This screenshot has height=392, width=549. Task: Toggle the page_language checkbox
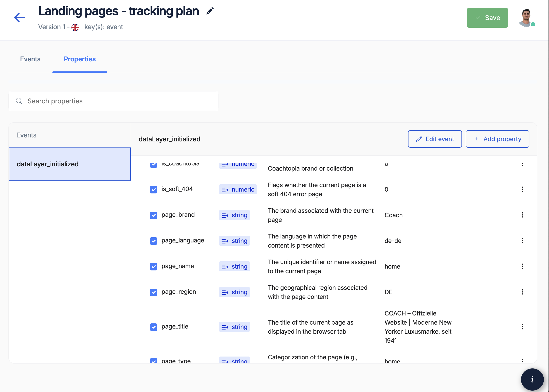coord(154,241)
